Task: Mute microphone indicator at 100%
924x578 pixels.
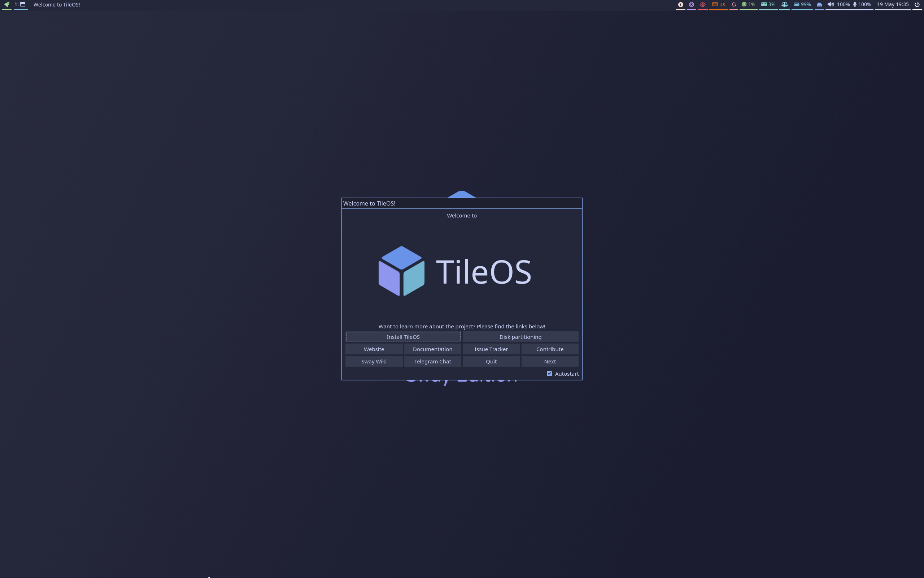Action: coord(862,5)
